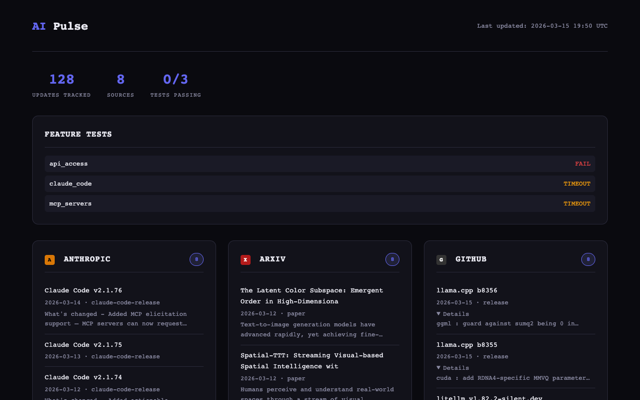640x400 pixels.
Task: Click the count badge on Anthropic card
Action: point(196,259)
